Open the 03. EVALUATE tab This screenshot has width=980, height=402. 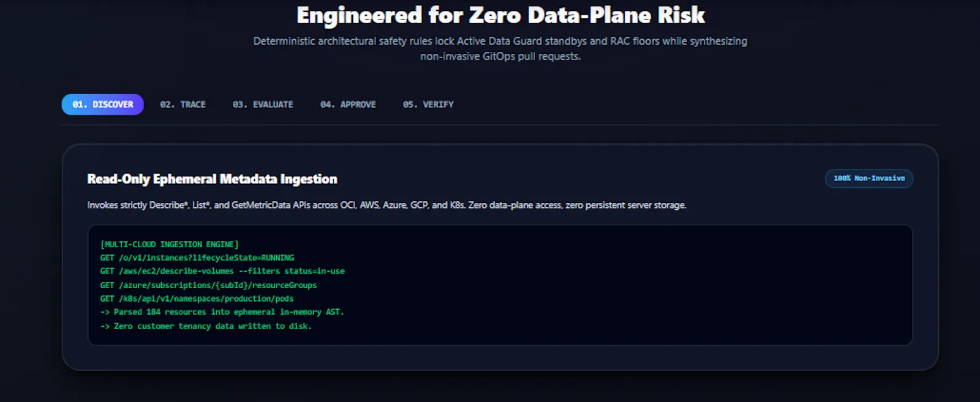point(263,105)
